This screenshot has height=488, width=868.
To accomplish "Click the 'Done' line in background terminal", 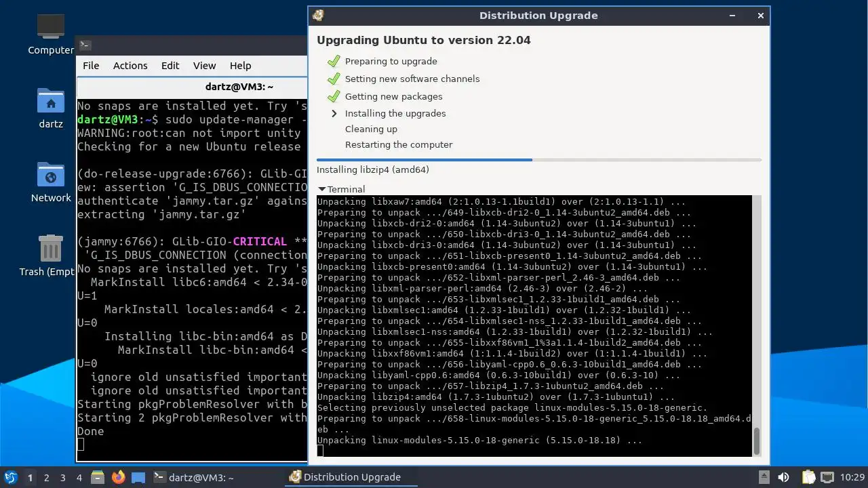I will 91,431.
